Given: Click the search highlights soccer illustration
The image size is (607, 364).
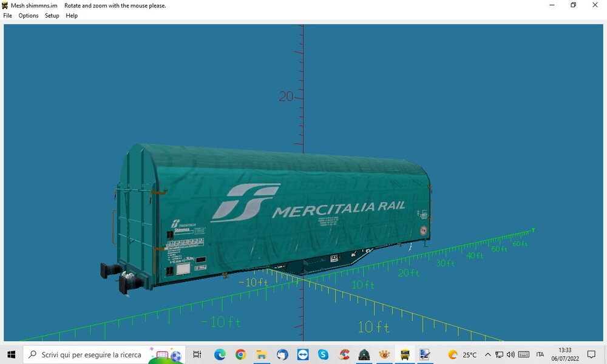Looking at the screenshot, I should [166, 355].
